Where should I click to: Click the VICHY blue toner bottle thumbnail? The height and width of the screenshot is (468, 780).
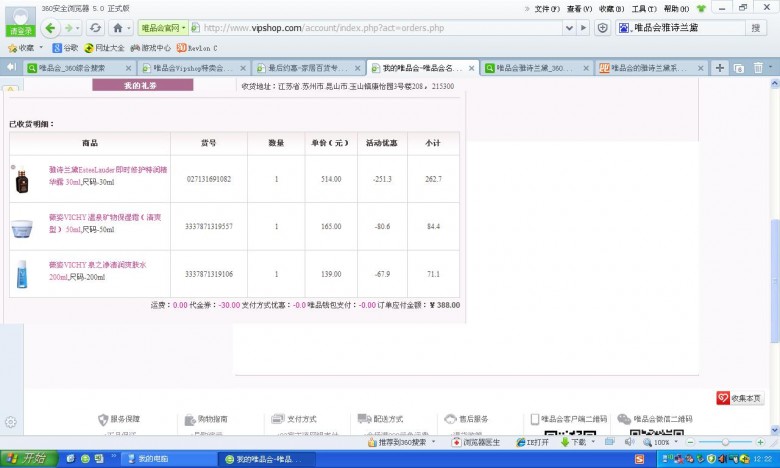(x=22, y=274)
